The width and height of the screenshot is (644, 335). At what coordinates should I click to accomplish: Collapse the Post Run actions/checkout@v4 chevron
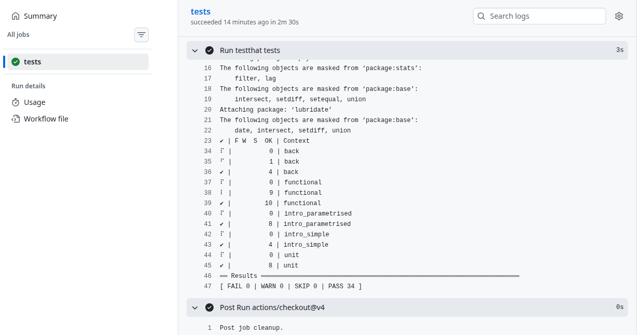coord(195,307)
